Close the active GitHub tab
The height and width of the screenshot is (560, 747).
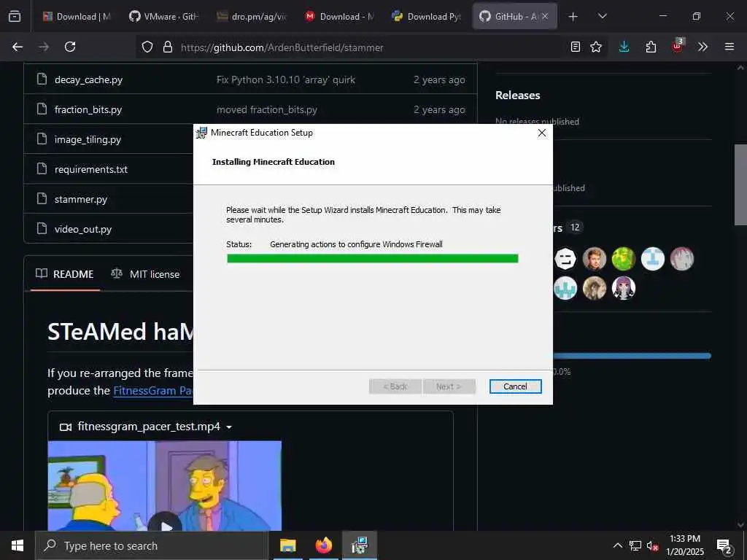[545, 16]
